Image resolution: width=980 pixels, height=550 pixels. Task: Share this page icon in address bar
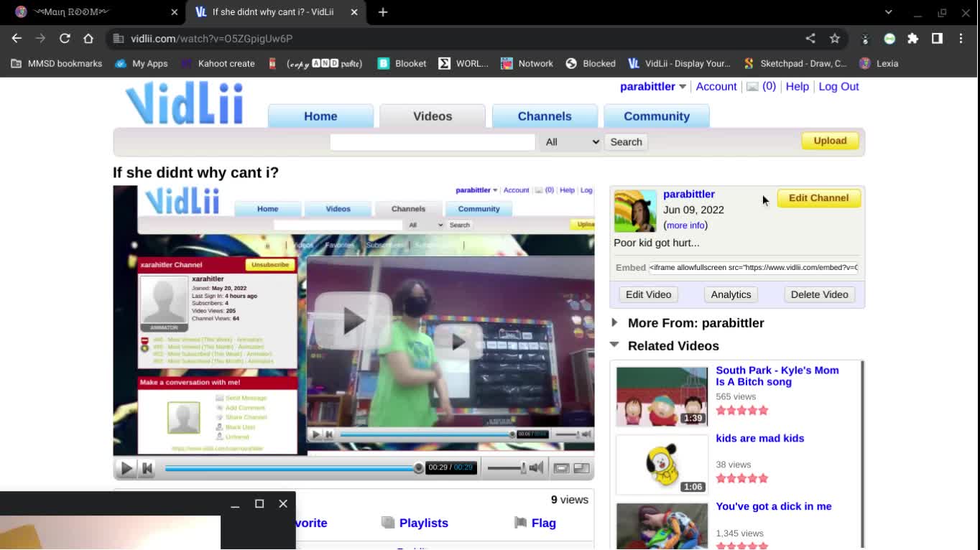(x=810, y=39)
